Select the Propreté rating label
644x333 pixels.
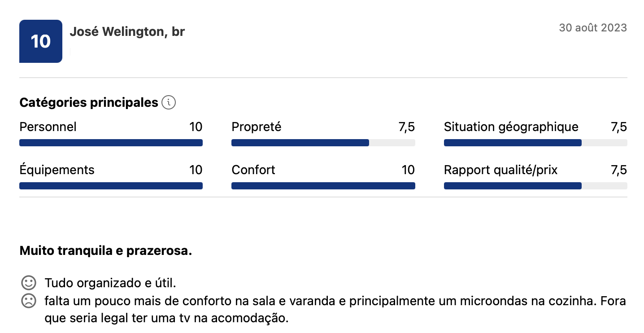[x=256, y=127]
